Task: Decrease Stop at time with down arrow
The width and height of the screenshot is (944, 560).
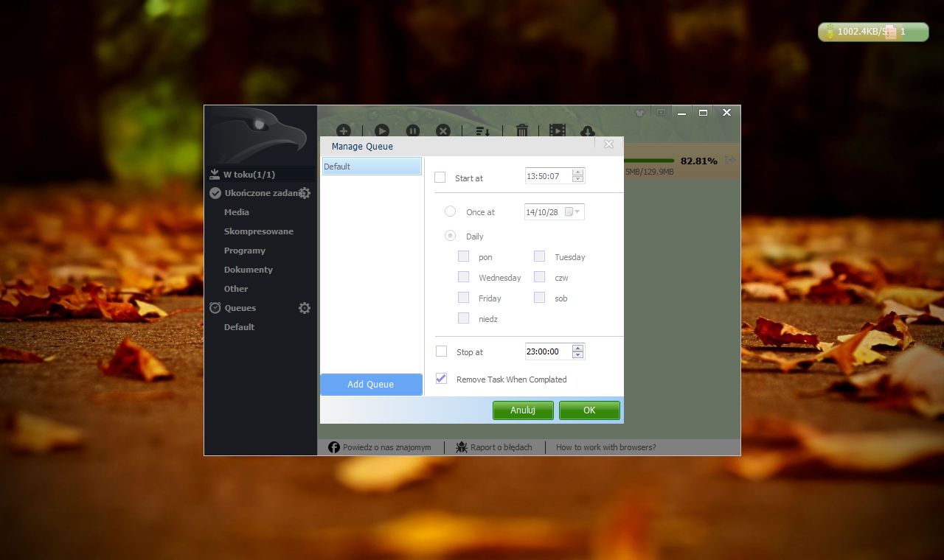Action: tap(577, 354)
